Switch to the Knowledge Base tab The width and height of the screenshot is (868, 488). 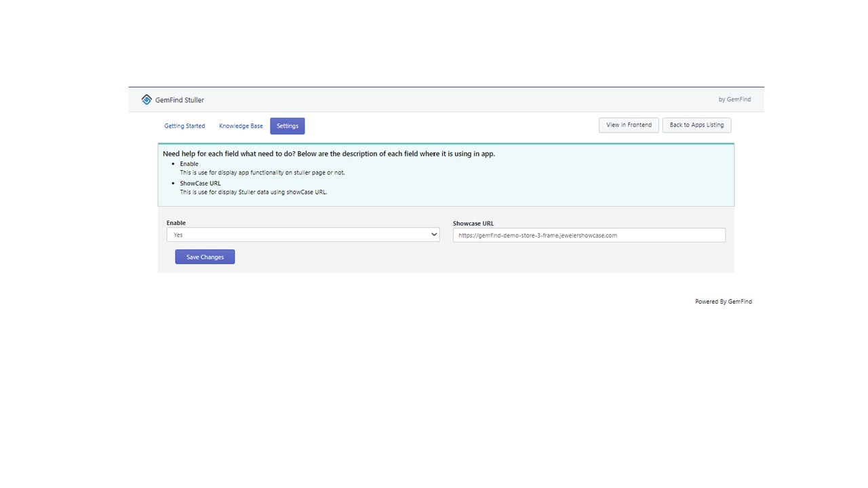pyautogui.click(x=241, y=126)
